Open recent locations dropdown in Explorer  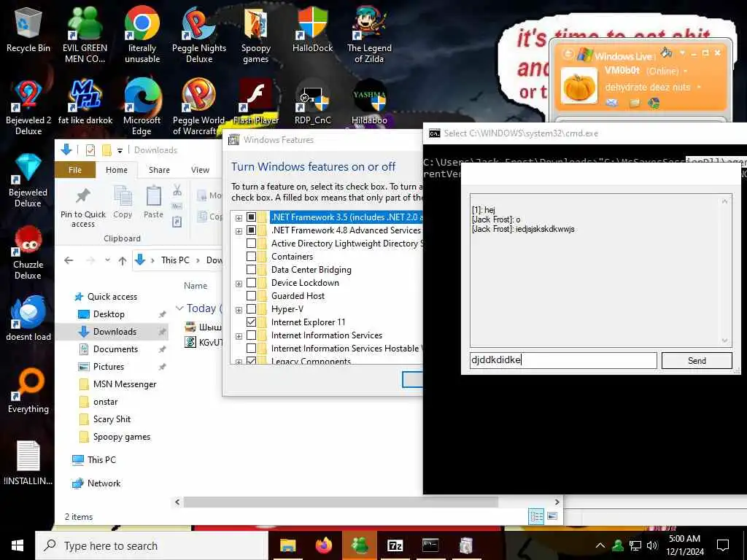[x=108, y=260]
